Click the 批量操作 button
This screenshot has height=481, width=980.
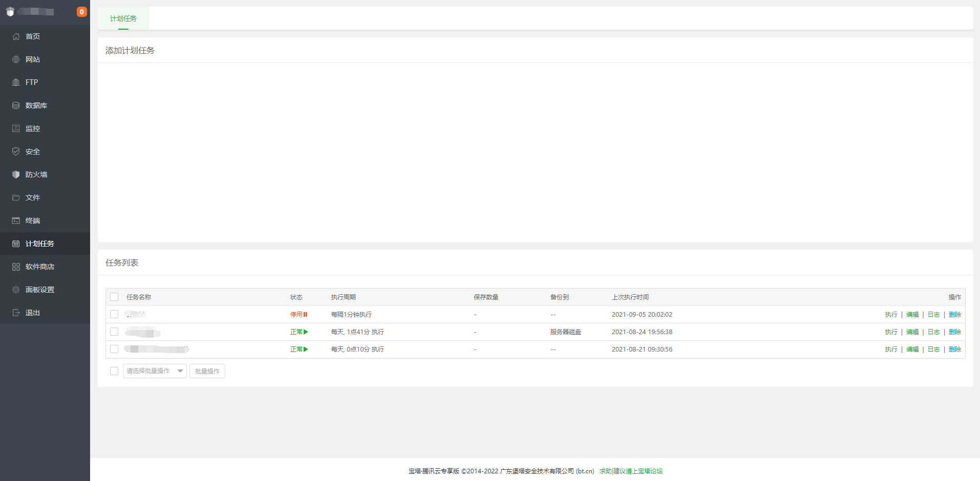207,371
